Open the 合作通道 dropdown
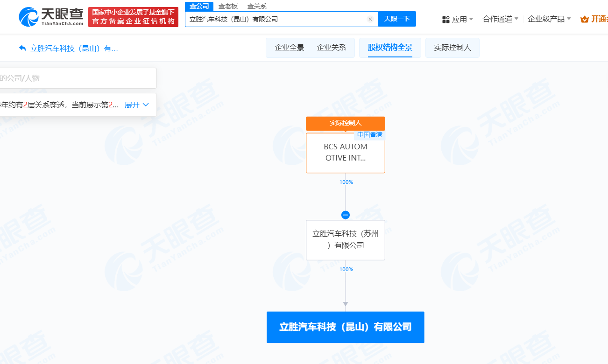The image size is (608, 364). 501,19
